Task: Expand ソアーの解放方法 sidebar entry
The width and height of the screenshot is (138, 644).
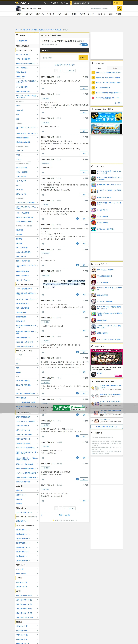Action: coord(27,68)
